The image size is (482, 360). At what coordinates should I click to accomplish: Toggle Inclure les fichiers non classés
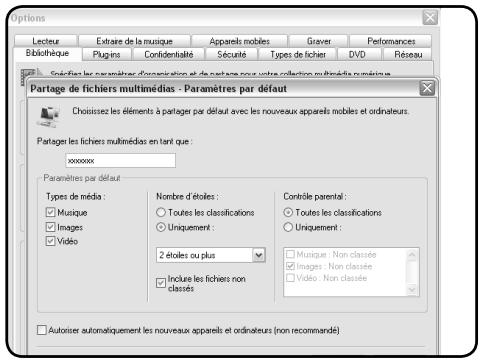point(161,283)
